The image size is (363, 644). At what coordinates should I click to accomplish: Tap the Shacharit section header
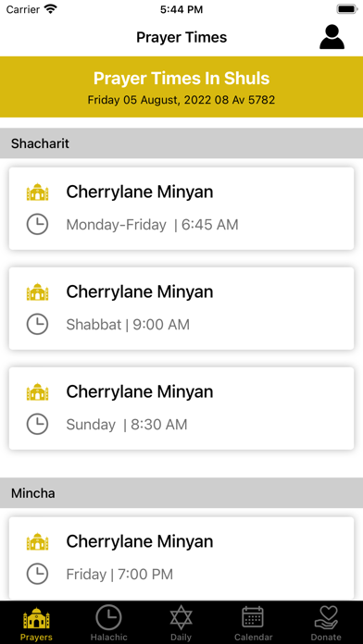[x=181, y=143]
